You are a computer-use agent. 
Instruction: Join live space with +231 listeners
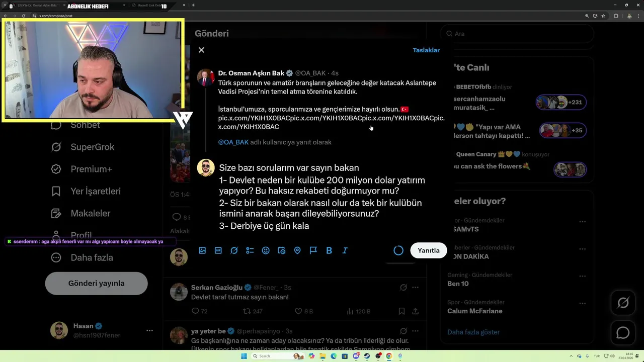pyautogui.click(x=561, y=102)
